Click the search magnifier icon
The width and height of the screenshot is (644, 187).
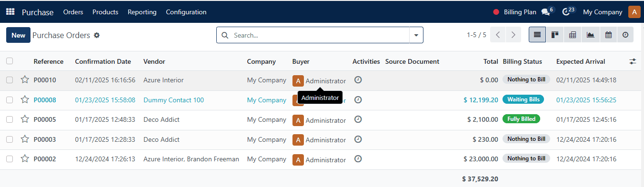click(225, 35)
